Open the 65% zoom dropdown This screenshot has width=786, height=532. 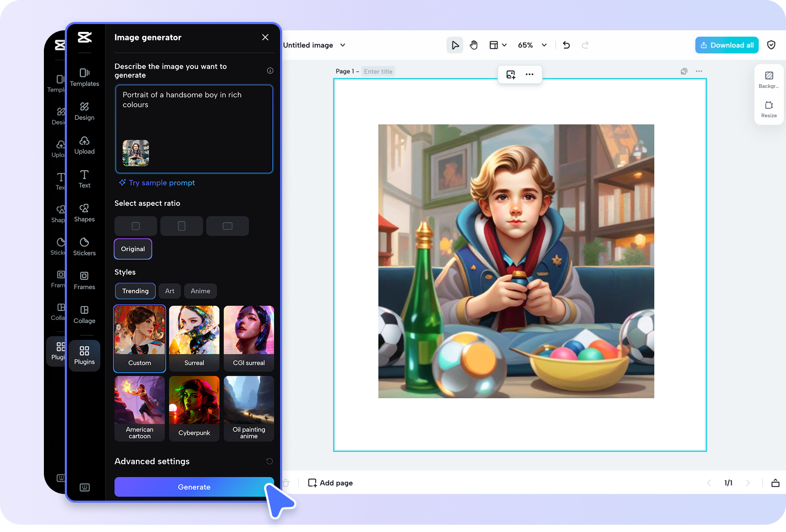coord(532,45)
